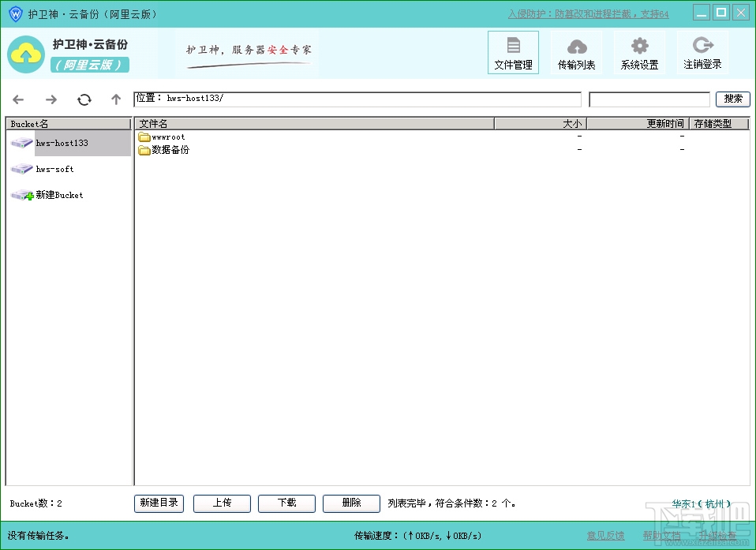Switch to the 传输列表 transfer list tab
Screen dimensions: 756x550
576,53
